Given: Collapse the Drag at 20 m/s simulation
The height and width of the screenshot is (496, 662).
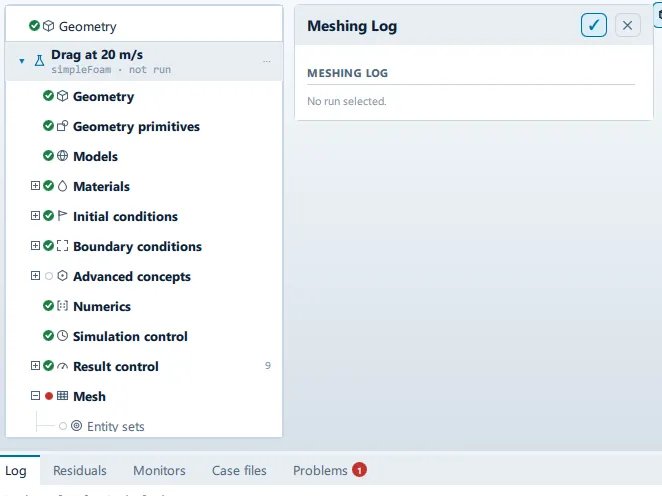Looking at the screenshot, I should coord(22,61).
